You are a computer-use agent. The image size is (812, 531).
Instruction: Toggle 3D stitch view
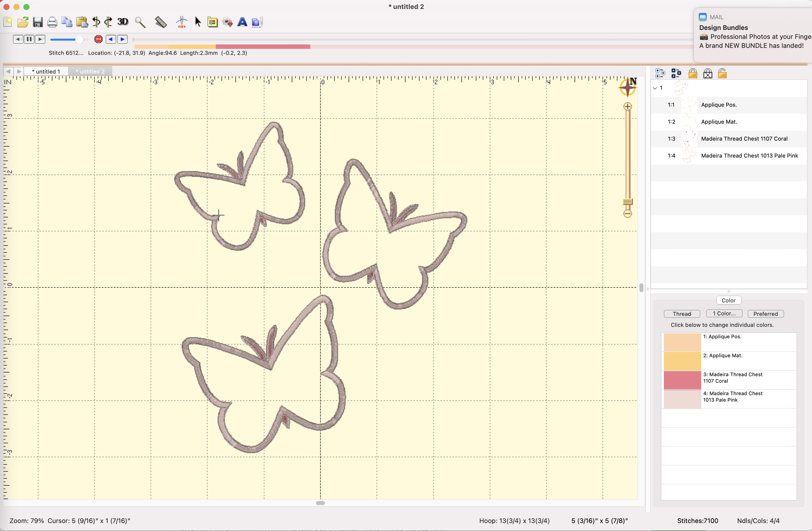[x=123, y=22]
